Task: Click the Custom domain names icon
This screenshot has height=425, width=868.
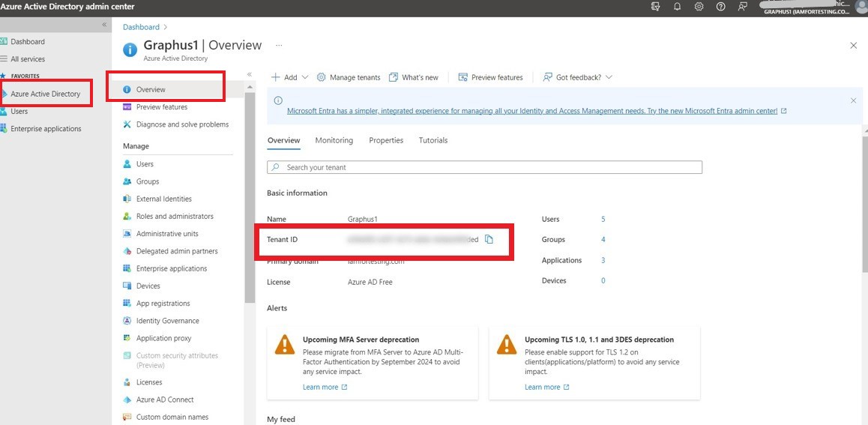Action: coord(127,418)
